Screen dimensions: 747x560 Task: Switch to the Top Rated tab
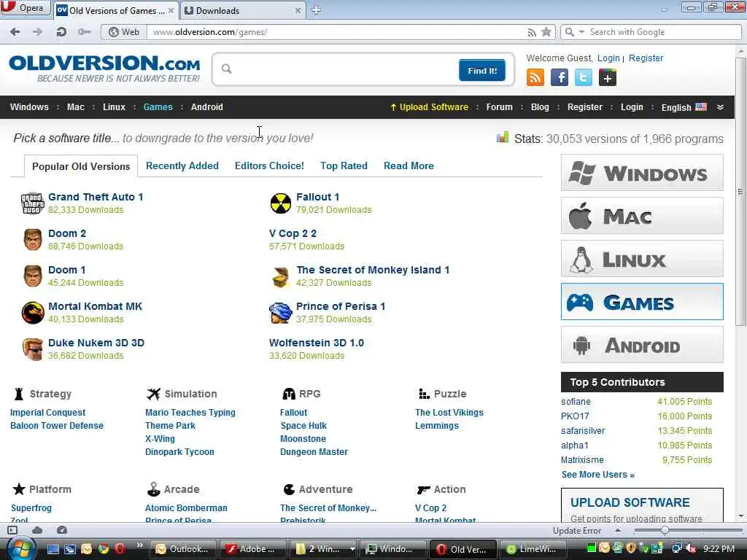pos(344,166)
